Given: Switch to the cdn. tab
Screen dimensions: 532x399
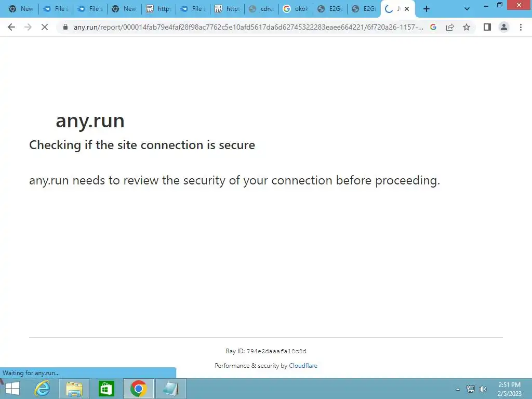Looking at the screenshot, I should [262, 9].
